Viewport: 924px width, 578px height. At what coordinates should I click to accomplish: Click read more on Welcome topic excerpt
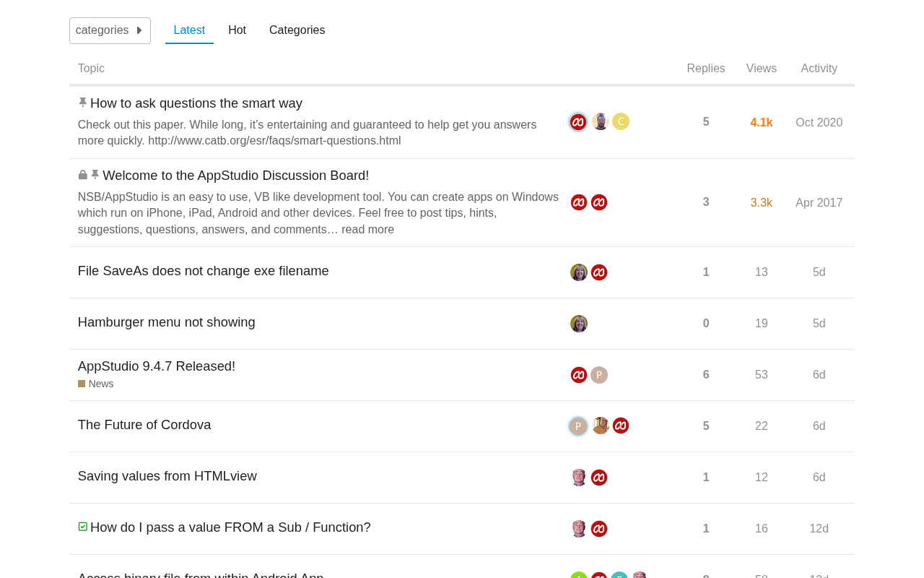pyautogui.click(x=367, y=230)
